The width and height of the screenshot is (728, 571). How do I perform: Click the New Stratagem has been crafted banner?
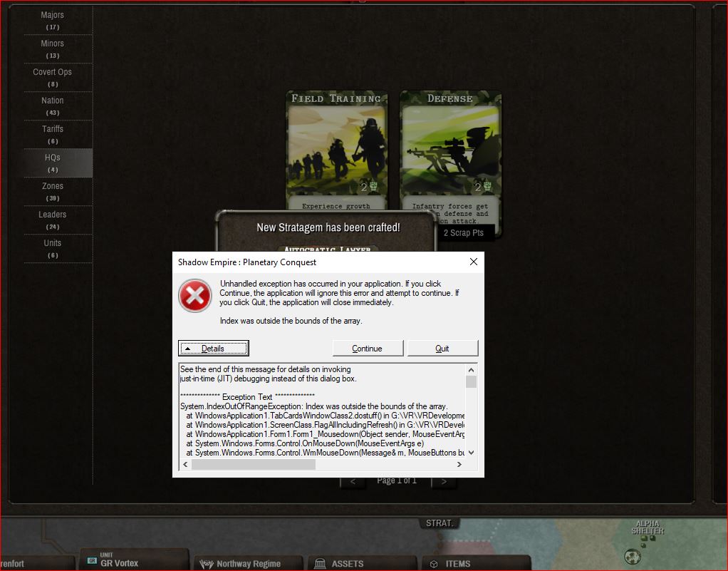pyautogui.click(x=328, y=227)
